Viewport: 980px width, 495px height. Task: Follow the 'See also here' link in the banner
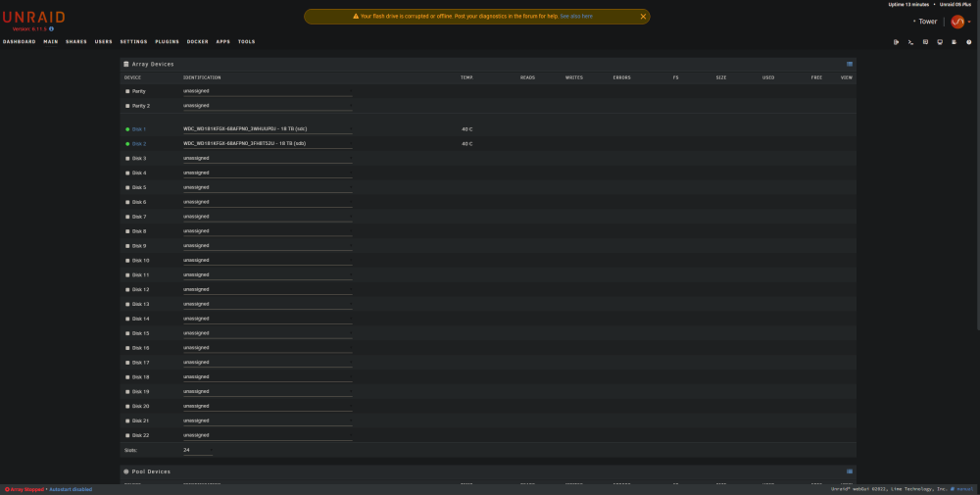click(x=576, y=17)
